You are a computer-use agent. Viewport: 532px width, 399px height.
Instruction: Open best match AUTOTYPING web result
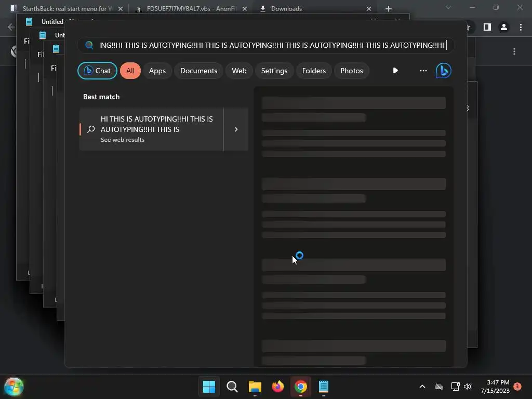(x=151, y=129)
